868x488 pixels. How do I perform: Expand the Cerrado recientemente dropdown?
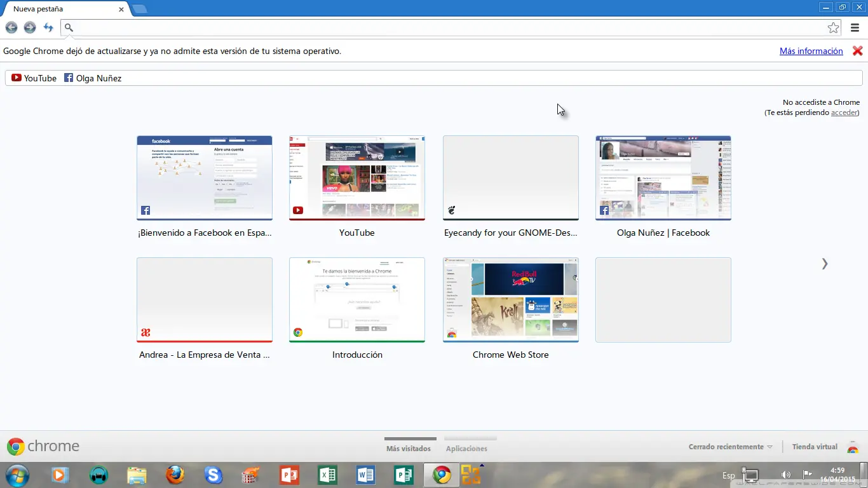pyautogui.click(x=731, y=447)
